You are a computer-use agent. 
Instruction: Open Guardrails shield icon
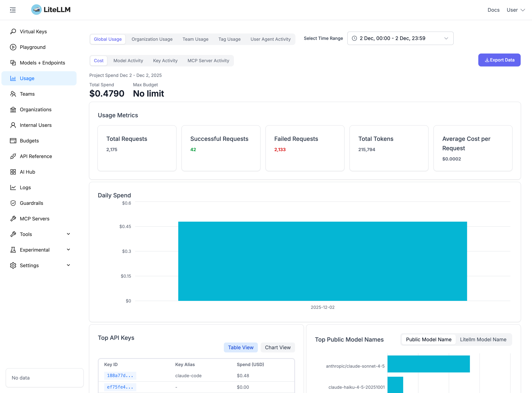point(13,203)
